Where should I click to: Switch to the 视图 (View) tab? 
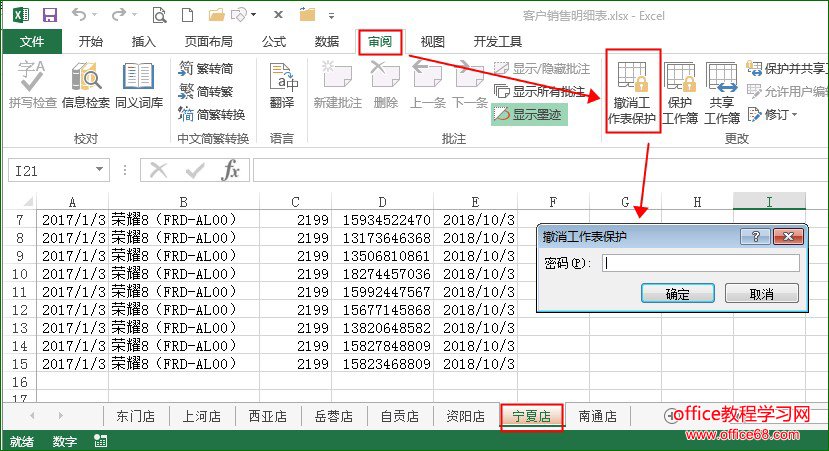(432, 42)
